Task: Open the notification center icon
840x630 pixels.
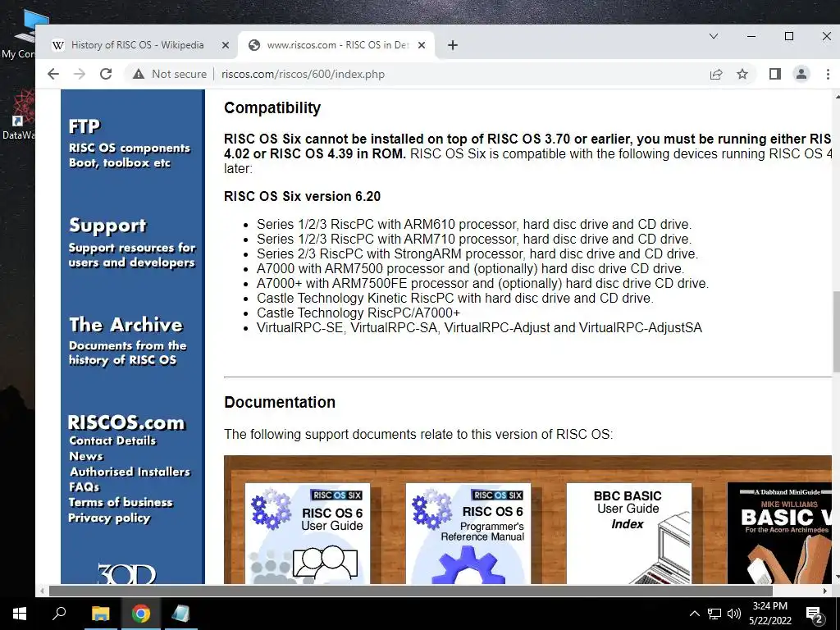Action: [815, 614]
